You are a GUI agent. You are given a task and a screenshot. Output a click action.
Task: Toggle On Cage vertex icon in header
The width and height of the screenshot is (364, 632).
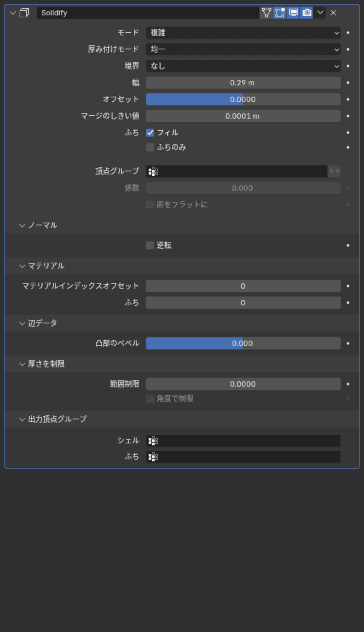267,13
